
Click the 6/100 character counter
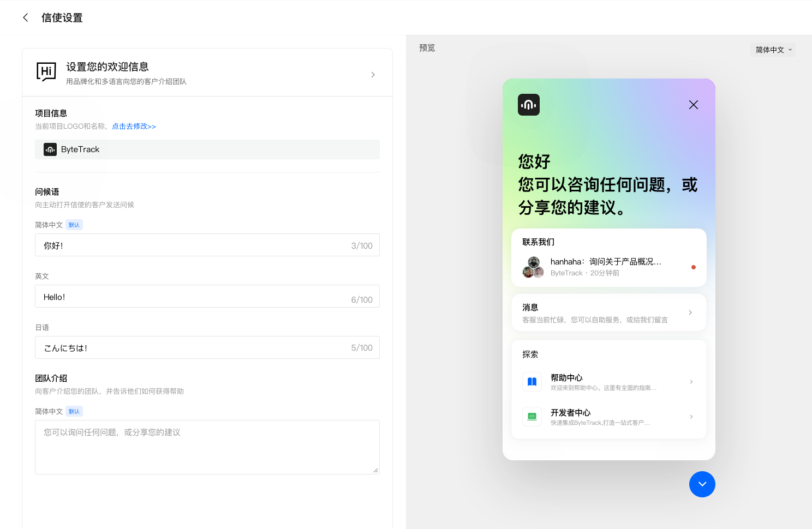point(362,300)
